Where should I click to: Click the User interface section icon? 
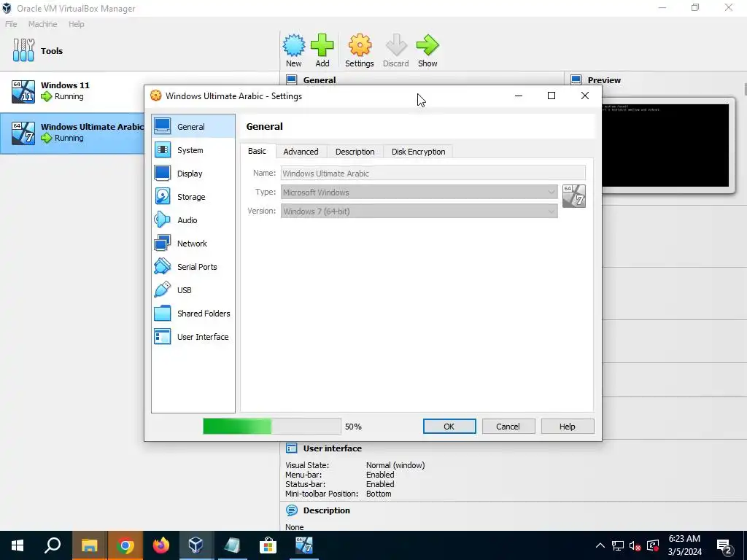click(x=292, y=448)
